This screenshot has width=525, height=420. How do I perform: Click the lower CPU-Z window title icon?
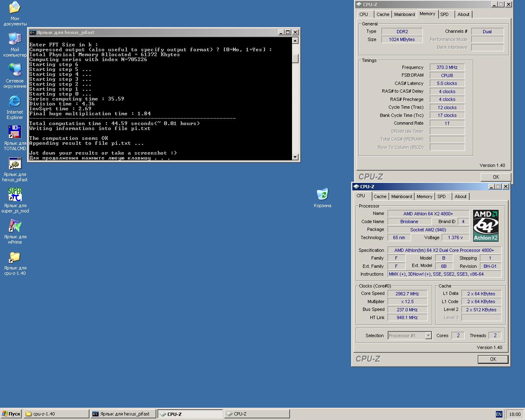[356, 187]
